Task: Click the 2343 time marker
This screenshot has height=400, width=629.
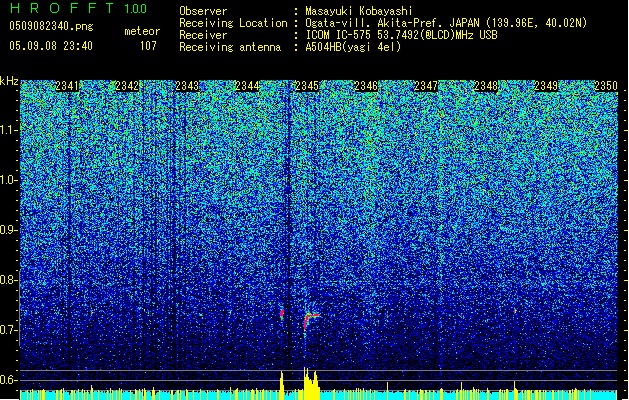Action: [x=187, y=86]
